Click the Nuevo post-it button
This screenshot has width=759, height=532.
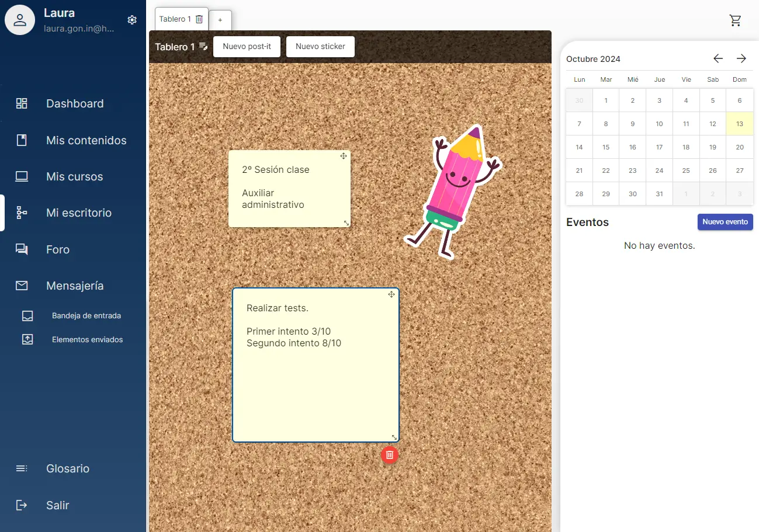(x=247, y=47)
